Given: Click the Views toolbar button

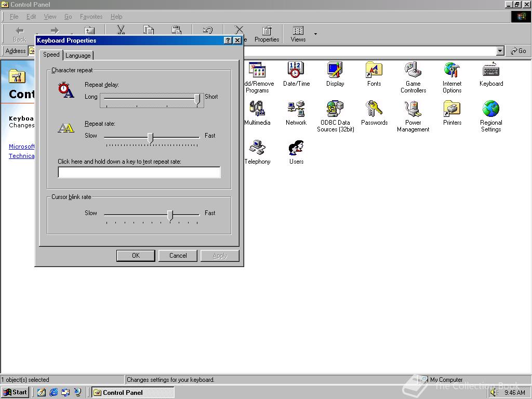Looking at the screenshot, I should [x=298, y=34].
